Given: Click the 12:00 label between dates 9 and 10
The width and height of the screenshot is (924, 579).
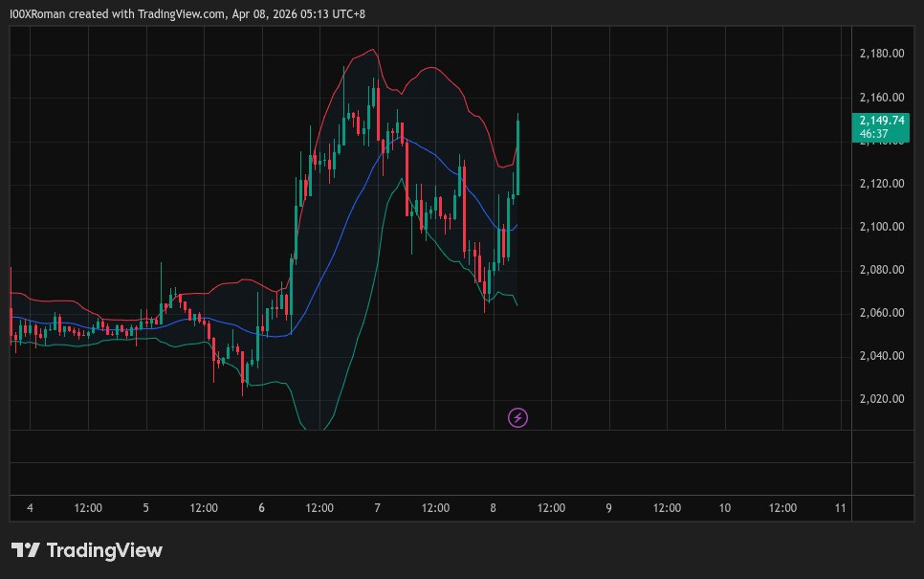Looking at the screenshot, I should point(667,508).
